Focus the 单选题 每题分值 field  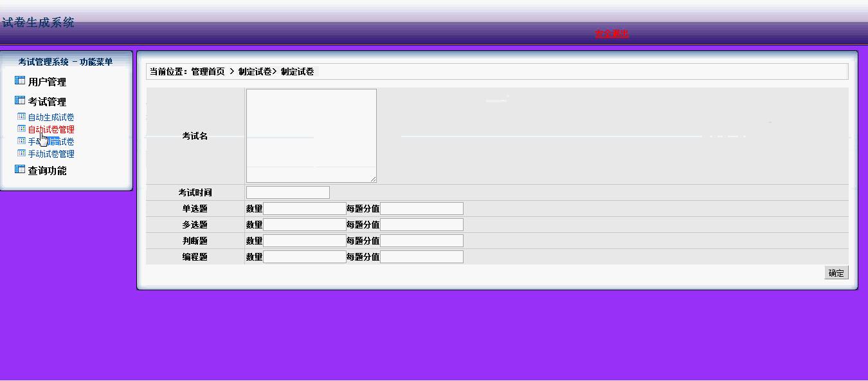(422, 209)
